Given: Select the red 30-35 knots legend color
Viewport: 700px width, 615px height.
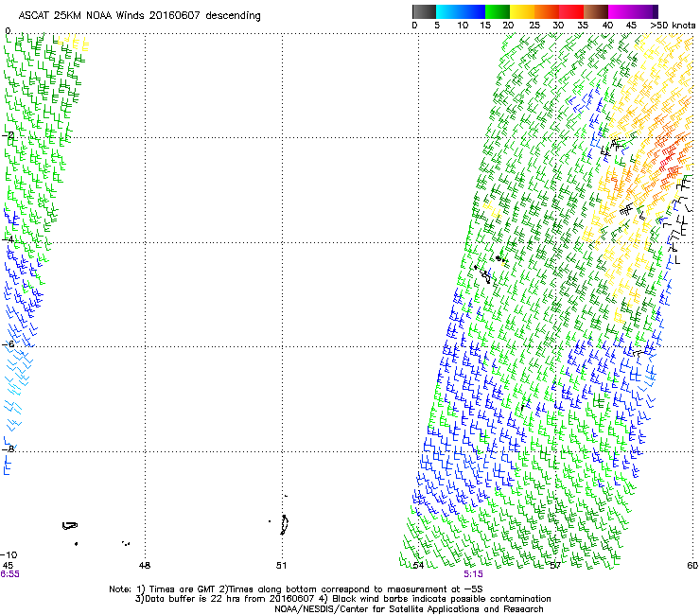Looking at the screenshot, I should coord(571,11).
